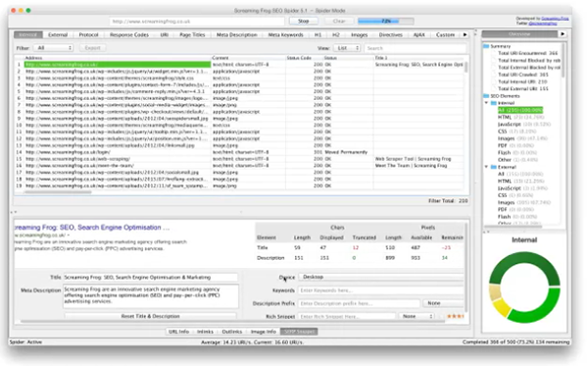Open the Description Prefix None dropdown
588x366 pixels.
[443, 303]
